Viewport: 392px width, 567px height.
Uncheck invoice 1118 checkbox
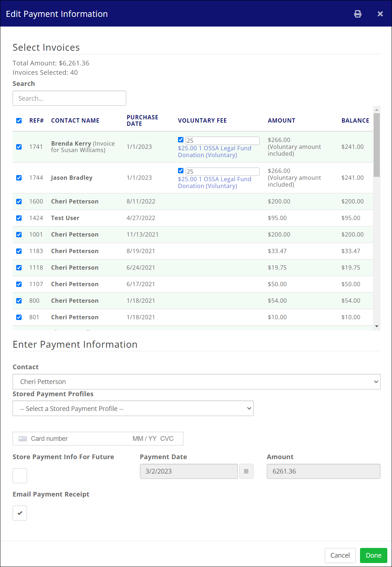(19, 268)
